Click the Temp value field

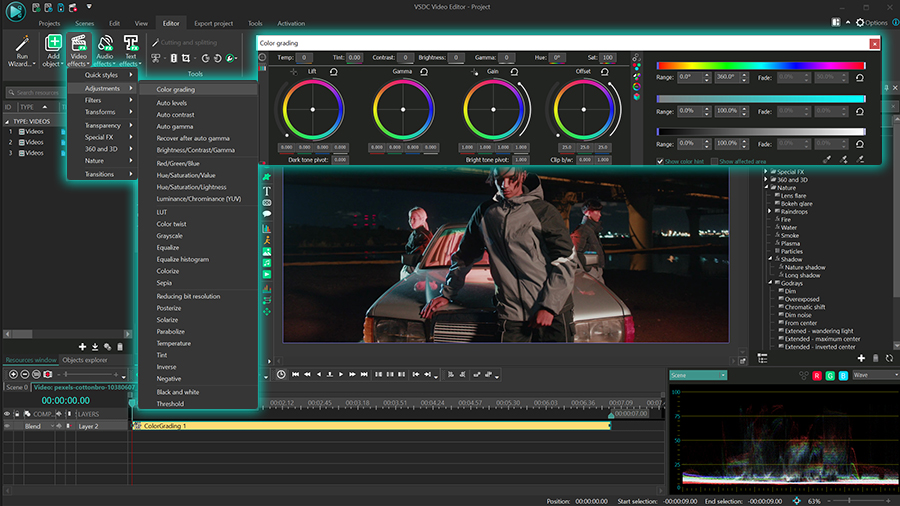point(304,57)
